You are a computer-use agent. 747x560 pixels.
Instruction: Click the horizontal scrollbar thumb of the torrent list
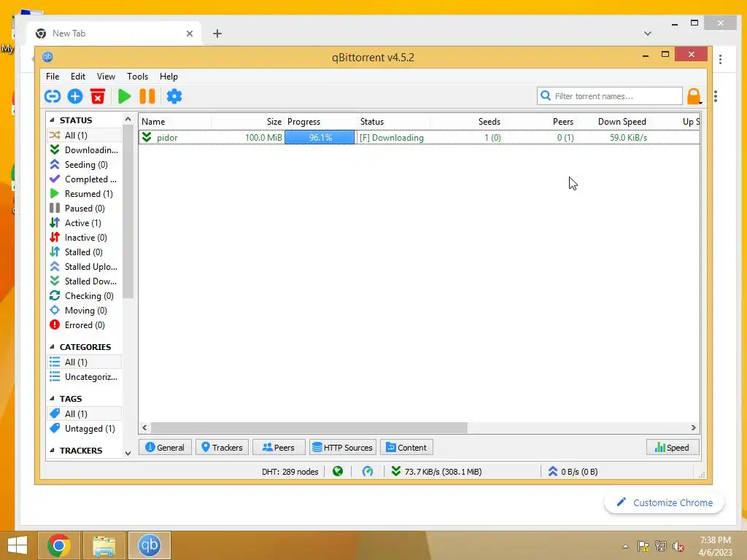[x=309, y=427]
